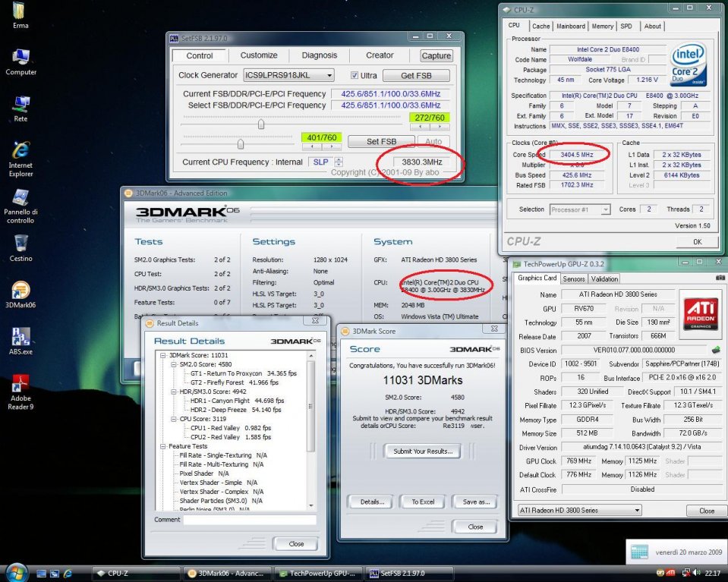Click the Result Details tree scrollbar
Viewport: 728px width, 582px height.
(310, 431)
